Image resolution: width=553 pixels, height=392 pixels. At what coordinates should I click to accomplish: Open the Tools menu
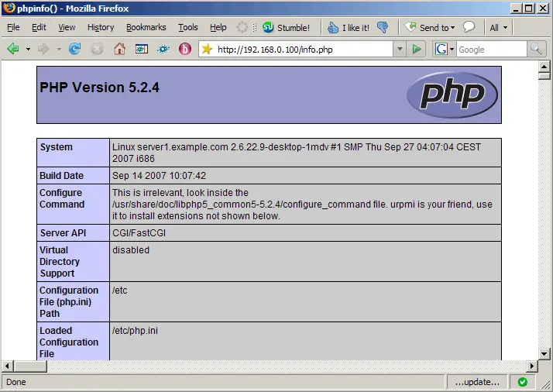coord(188,27)
